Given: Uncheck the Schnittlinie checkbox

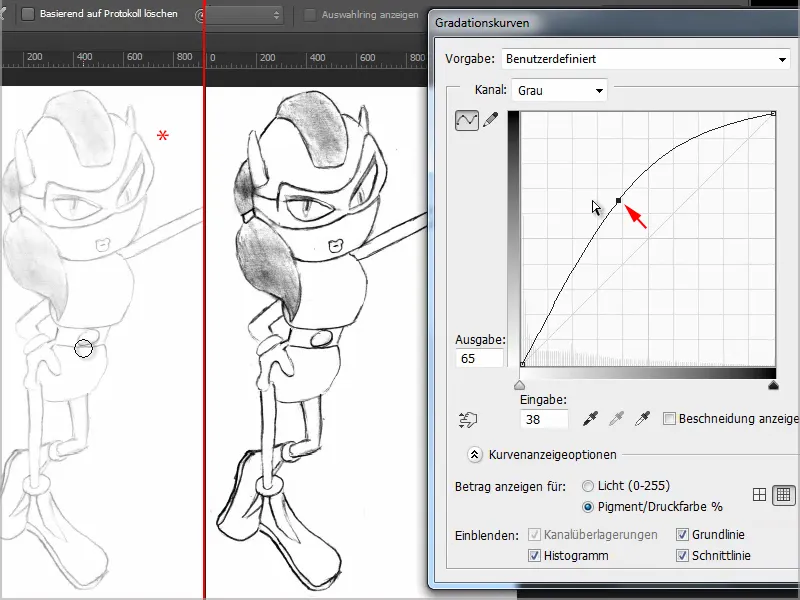Looking at the screenshot, I should pyautogui.click(x=682, y=556).
